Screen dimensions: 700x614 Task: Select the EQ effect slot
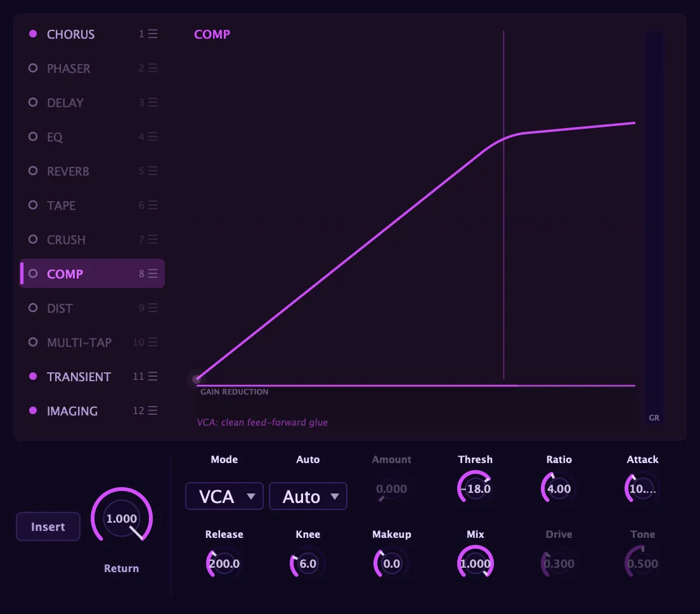[x=93, y=136]
